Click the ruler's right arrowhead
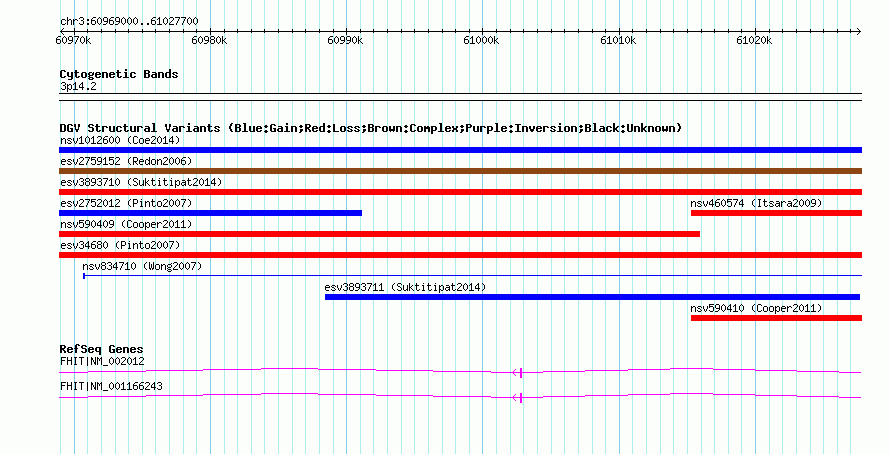890x454 pixels. coord(858,31)
